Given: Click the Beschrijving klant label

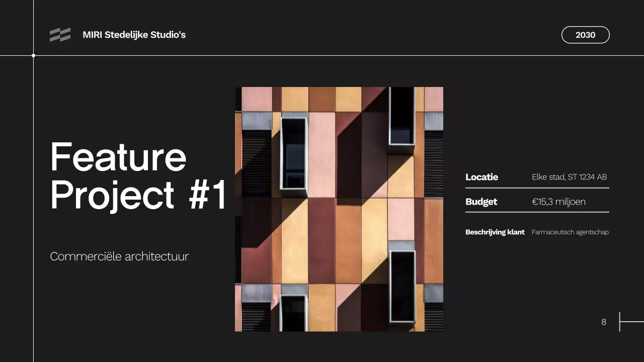Looking at the screenshot, I should pos(495,232).
